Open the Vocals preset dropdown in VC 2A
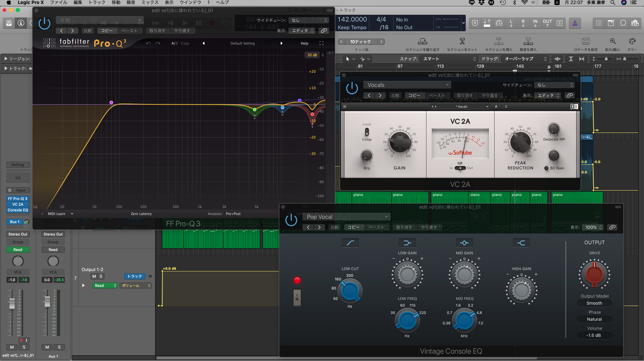 408,85
